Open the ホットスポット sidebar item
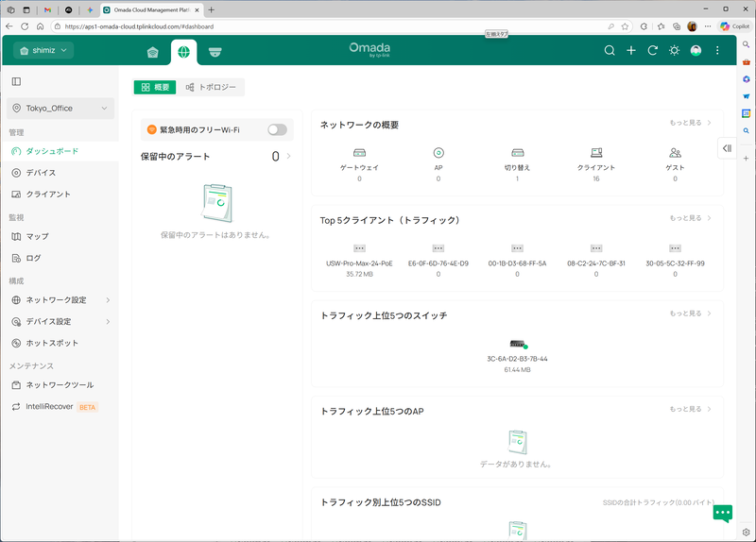Viewport: 756px width, 542px height. 59,343
